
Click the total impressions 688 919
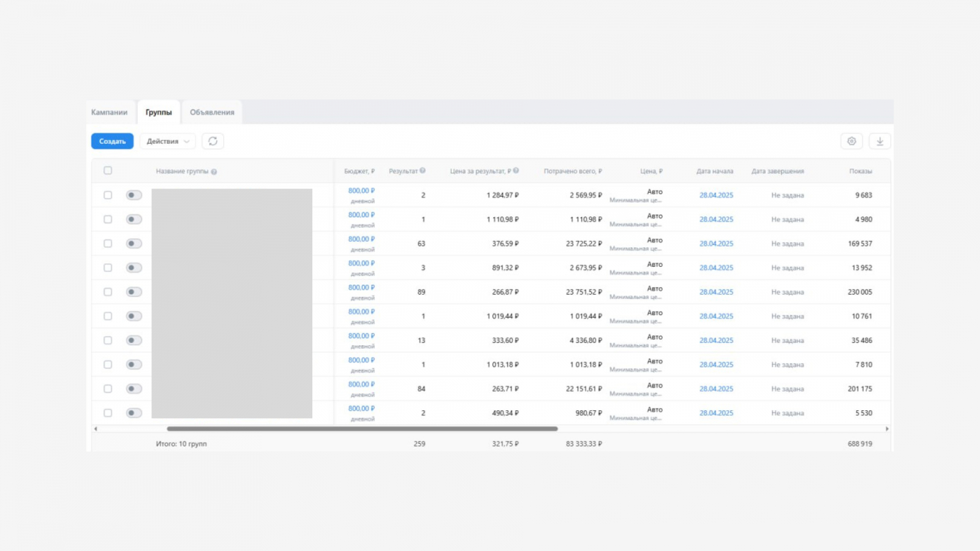pyautogui.click(x=860, y=444)
